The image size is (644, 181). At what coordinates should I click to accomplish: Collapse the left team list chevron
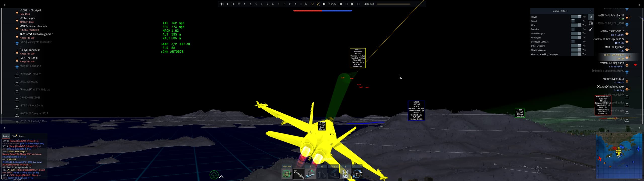point(4,5)
